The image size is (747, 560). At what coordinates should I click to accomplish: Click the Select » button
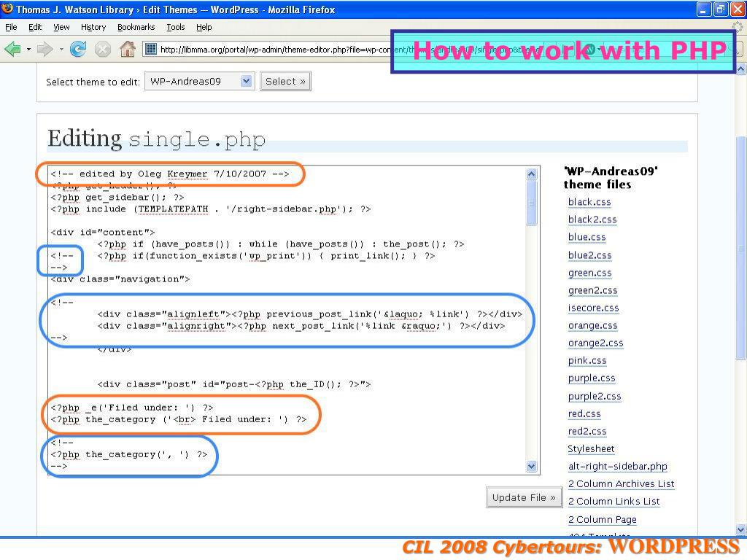point(285,82)
